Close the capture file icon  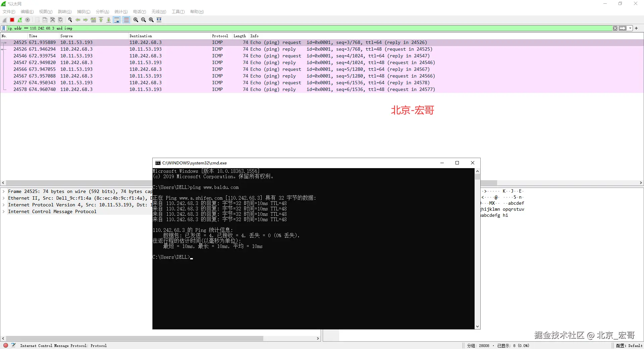pyautogui.click(x=53, y=20)
